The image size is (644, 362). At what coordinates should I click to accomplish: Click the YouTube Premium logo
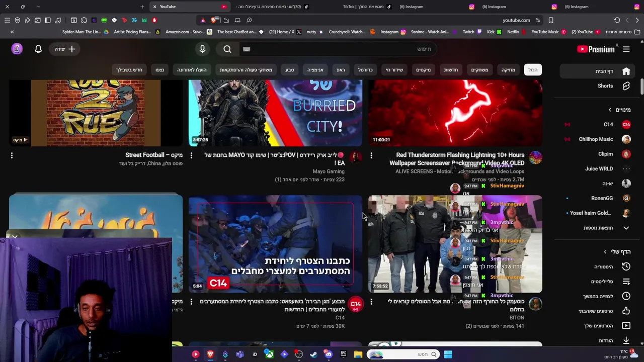click(596, 49)
